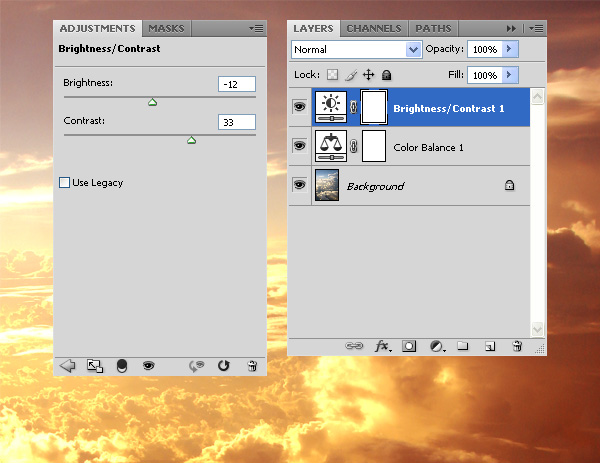This screenshot has width=600, height=463.
Task: Delete layer with Layers panel trash icon
Action: pyautogui.click(x=517, y=346)
